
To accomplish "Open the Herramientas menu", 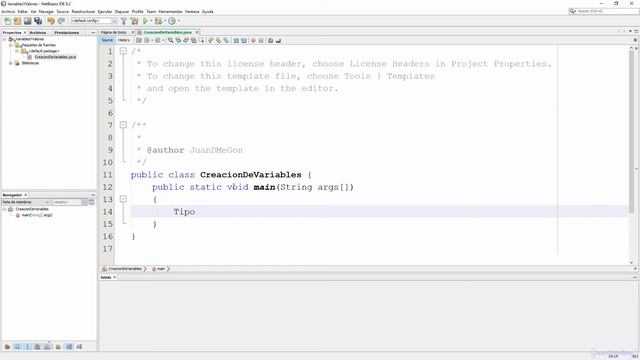I will tap(170, 11).
